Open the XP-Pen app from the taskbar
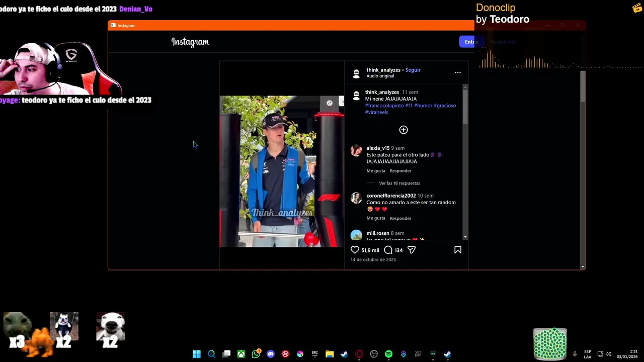The width and height of the screenshot is (644, 362). pyautogui.click(x=418, y=354)
